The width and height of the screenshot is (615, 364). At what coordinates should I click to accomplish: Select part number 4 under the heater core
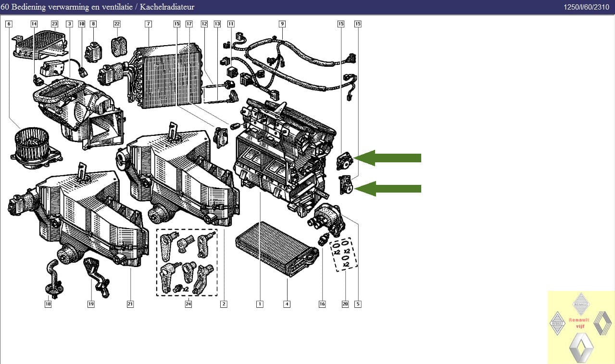coord(287,303)
